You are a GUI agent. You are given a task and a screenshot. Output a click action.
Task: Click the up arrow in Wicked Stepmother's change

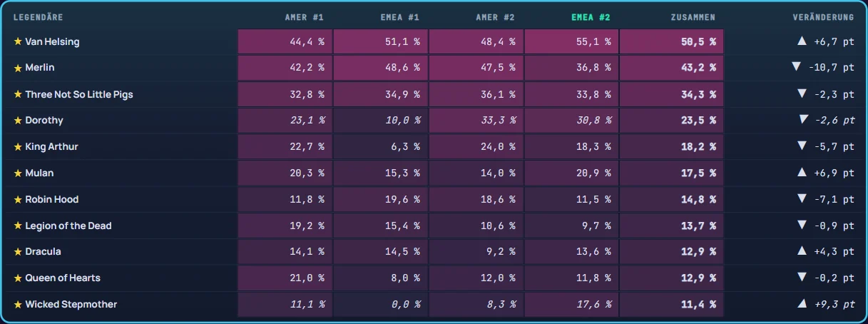pyautogui.click(x=803, y=304)
